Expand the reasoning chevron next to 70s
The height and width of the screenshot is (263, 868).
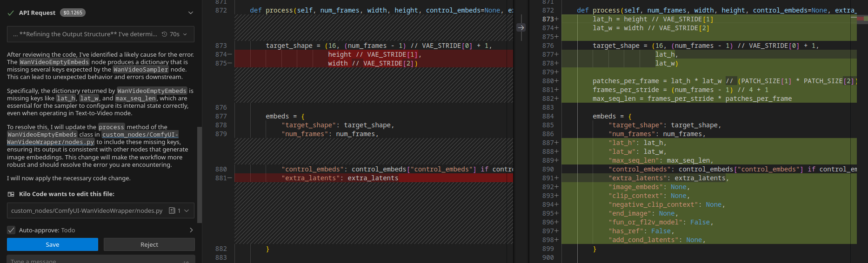(x=185, y=34)
